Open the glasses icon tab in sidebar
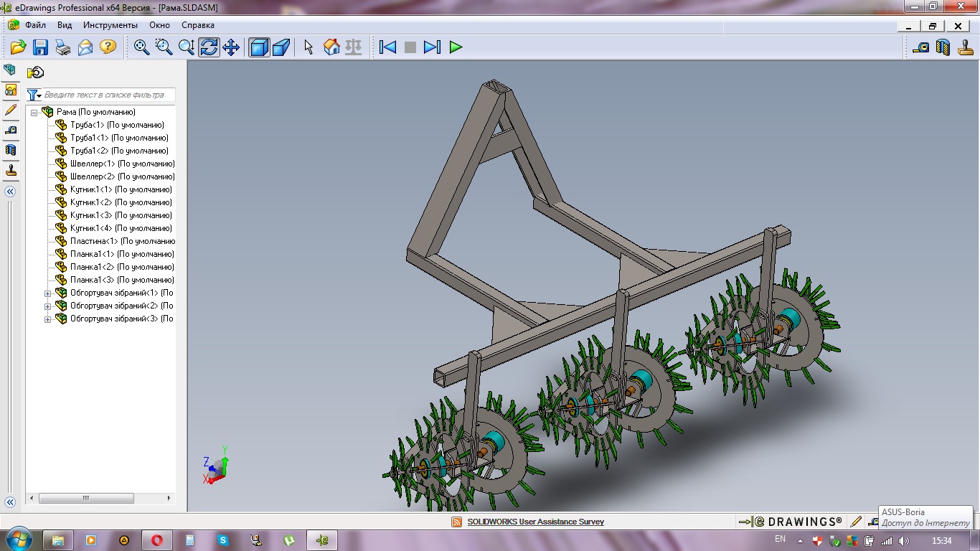 [10, 90]
